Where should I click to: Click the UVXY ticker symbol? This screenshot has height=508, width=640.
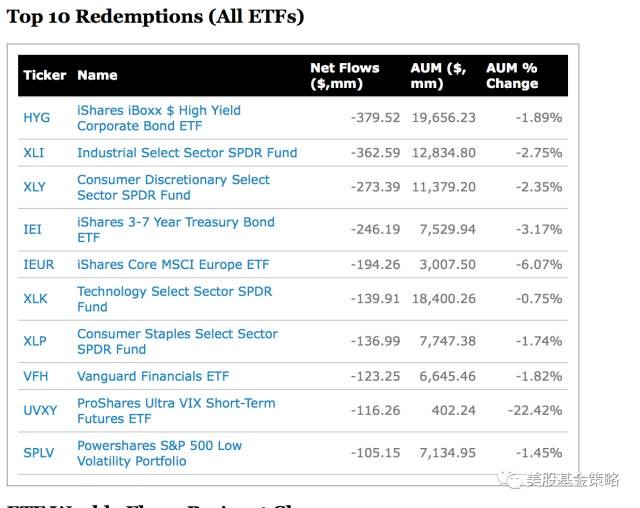40,411
